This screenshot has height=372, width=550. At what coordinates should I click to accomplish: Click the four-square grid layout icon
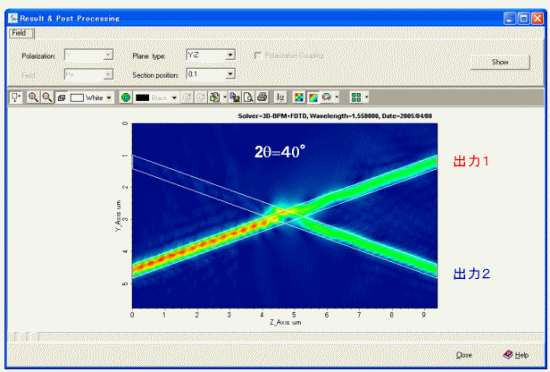tap(356, 97)
